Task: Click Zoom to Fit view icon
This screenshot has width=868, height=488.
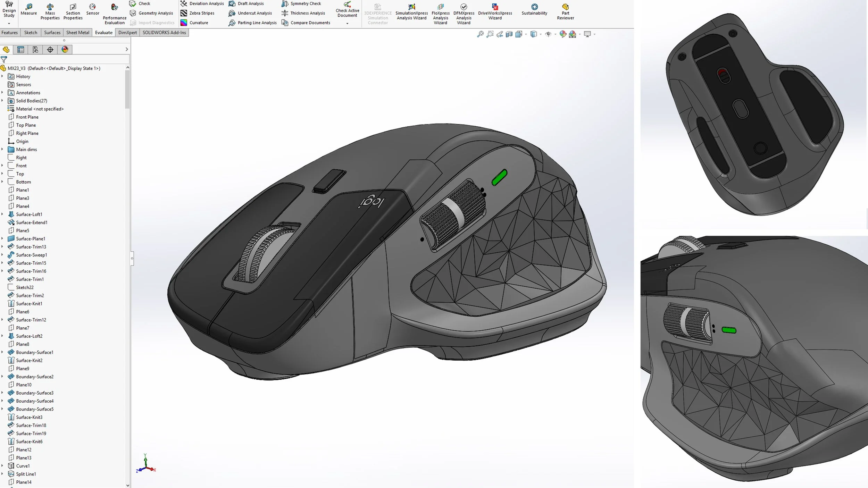Action: [x=480, y=34]
